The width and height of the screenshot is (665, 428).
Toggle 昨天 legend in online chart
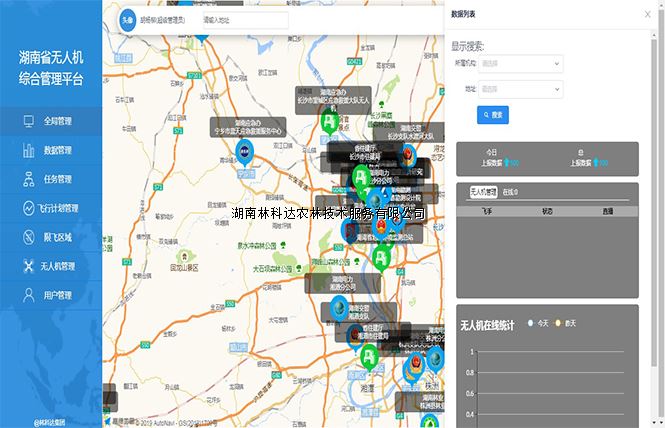pos(566,323)
